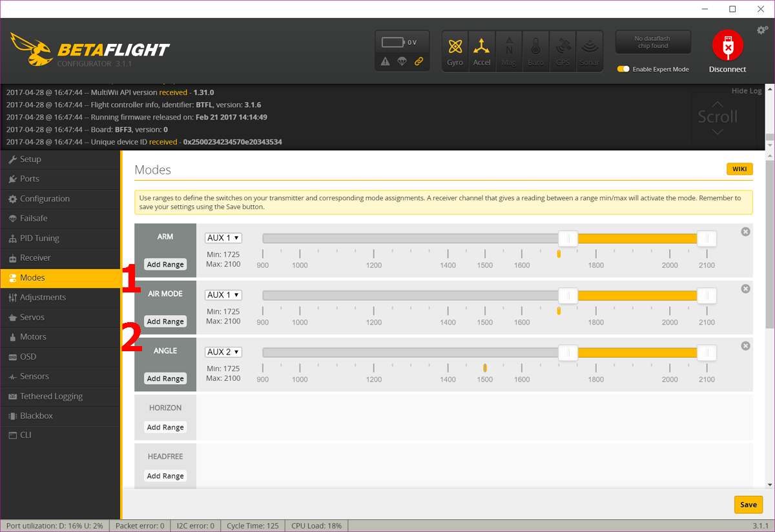
Task: Open the ANGLE AUX channel dropdown
Action: (x=223, y=353)
